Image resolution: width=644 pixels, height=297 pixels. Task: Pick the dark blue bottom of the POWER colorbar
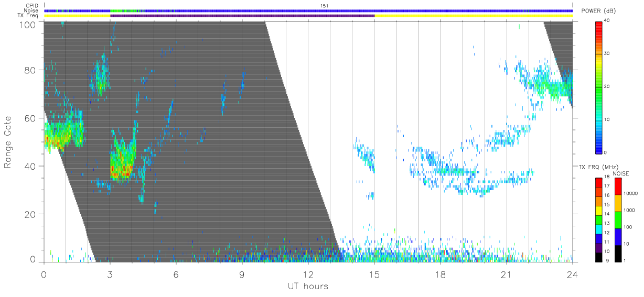tap(598, 150)
